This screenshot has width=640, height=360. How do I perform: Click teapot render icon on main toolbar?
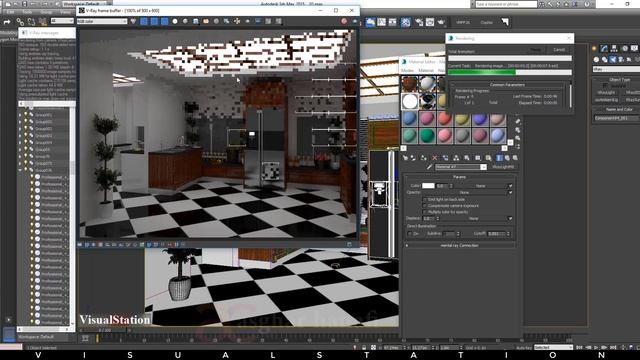pyautogui.click(x=441, y=22)
